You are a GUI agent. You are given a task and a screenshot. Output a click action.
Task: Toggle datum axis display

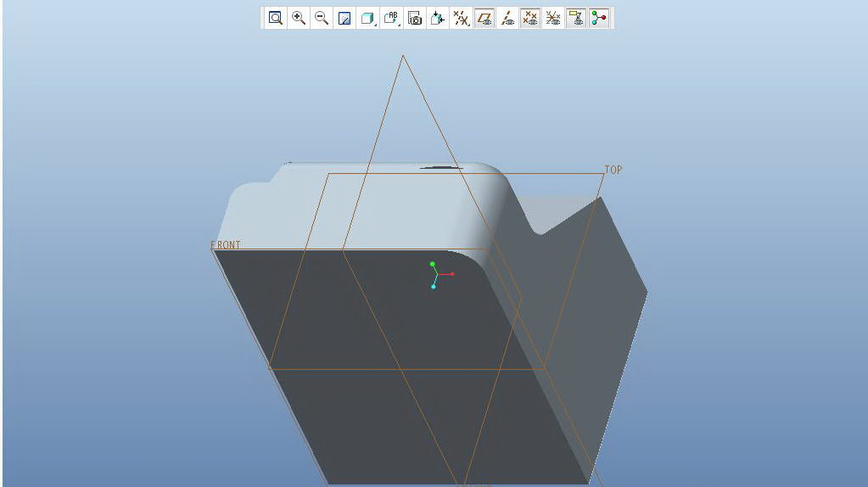[x=507, y=18]
